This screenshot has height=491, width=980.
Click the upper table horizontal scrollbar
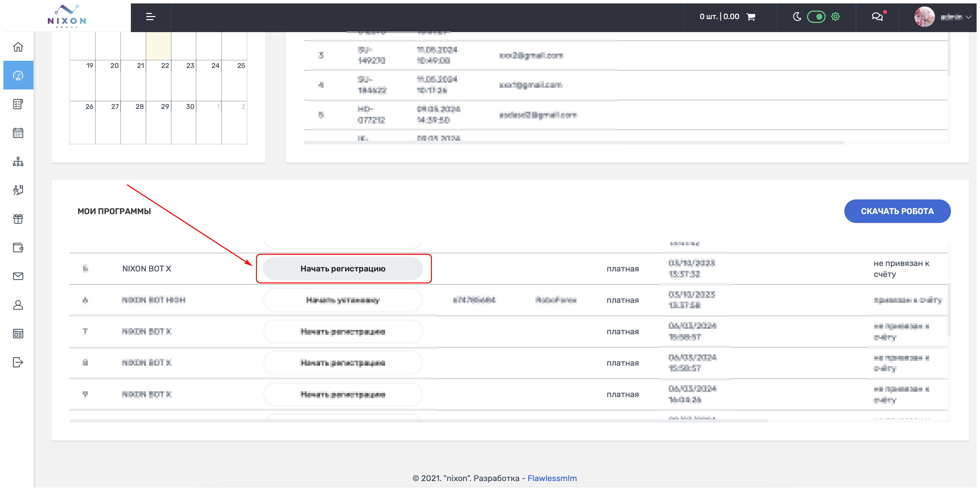coord(574,142)
